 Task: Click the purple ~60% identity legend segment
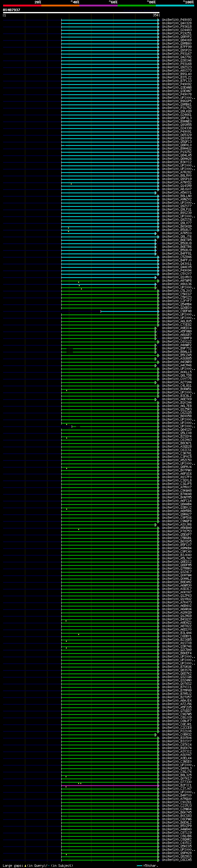coord(99,6)
